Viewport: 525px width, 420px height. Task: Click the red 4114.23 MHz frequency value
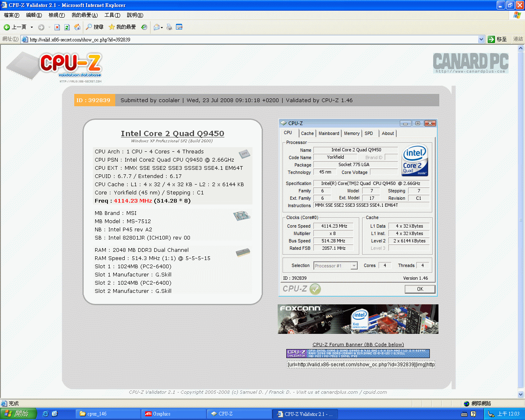tap(133, 201)
